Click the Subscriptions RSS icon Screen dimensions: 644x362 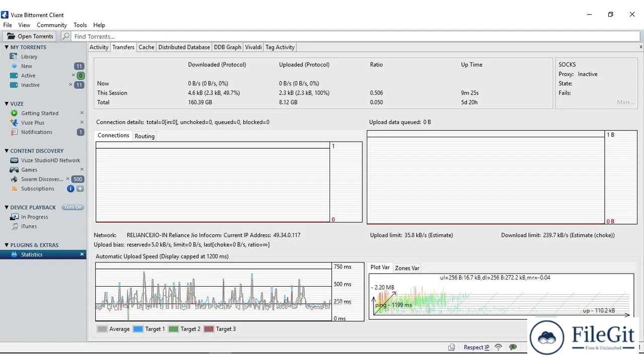point(15,189)
